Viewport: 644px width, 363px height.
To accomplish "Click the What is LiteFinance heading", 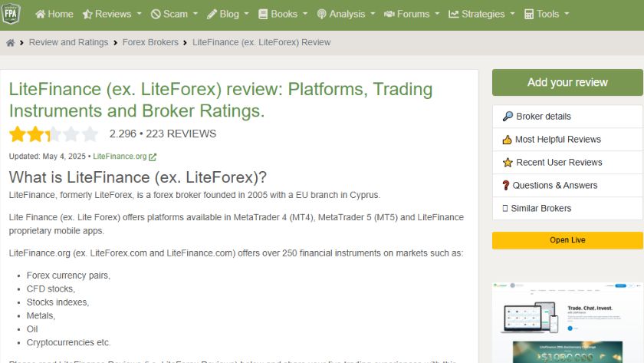I will (137, 177).
